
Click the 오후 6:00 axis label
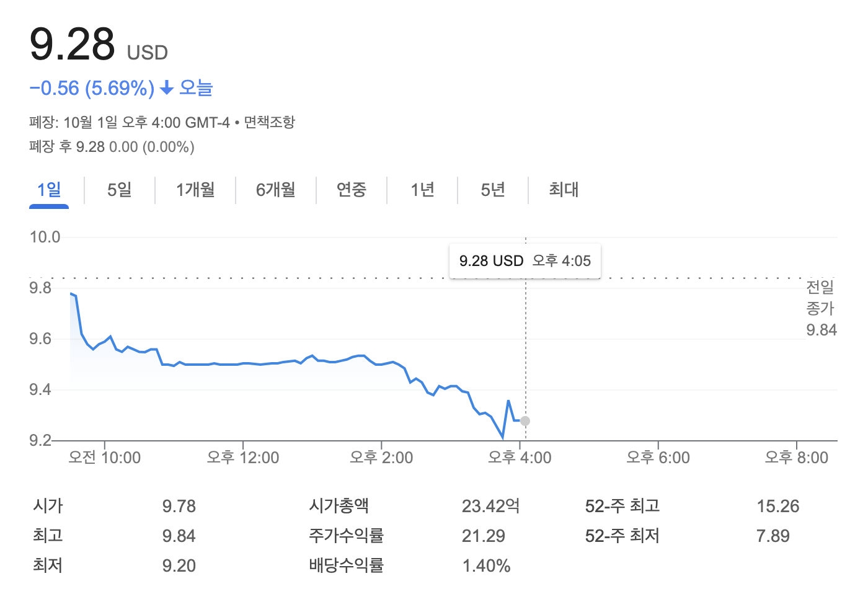coord(658,458)
